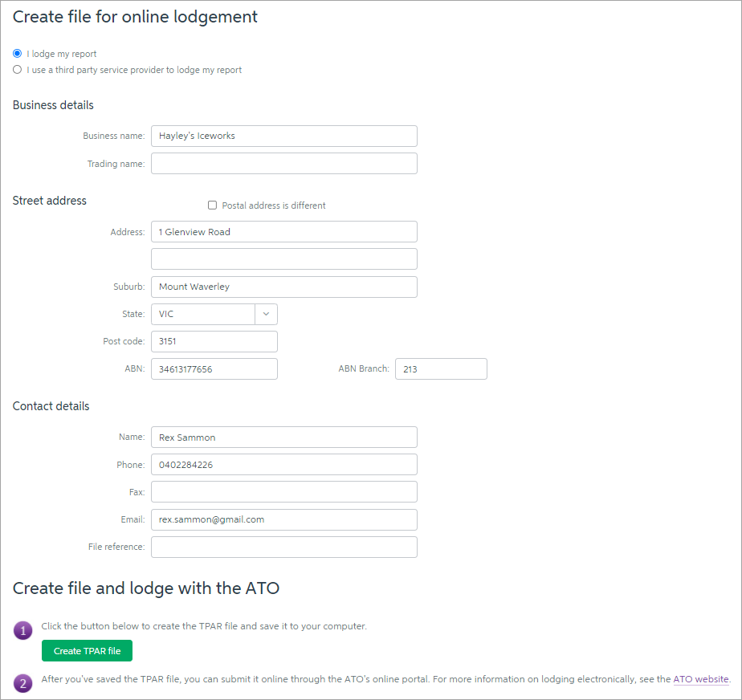
Task: Click the Create TPAR file button
Action: coord(87,651)
